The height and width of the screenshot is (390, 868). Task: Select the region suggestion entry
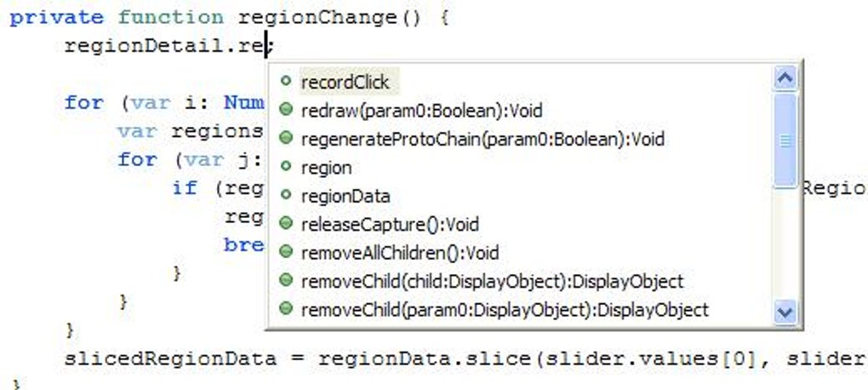point(326,168)
